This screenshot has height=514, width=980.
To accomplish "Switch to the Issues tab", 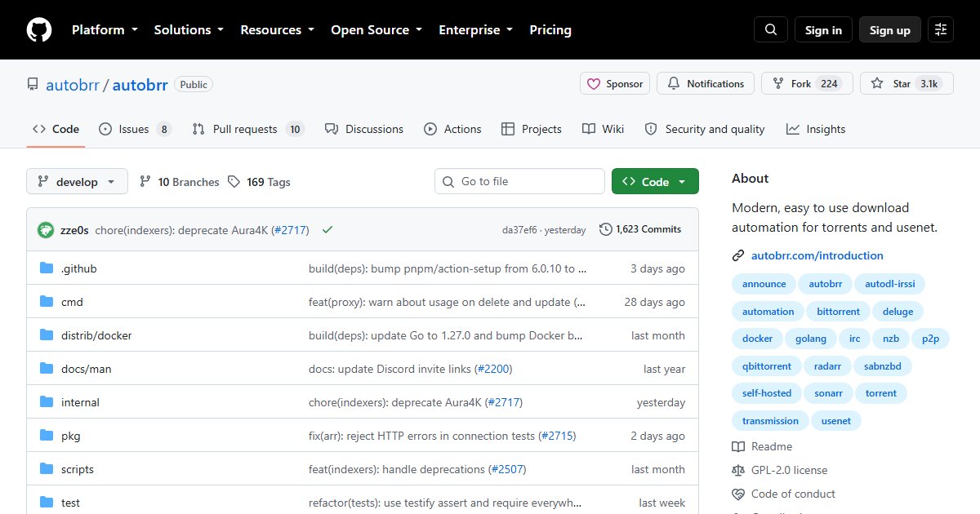I will (x=135, y=129).
